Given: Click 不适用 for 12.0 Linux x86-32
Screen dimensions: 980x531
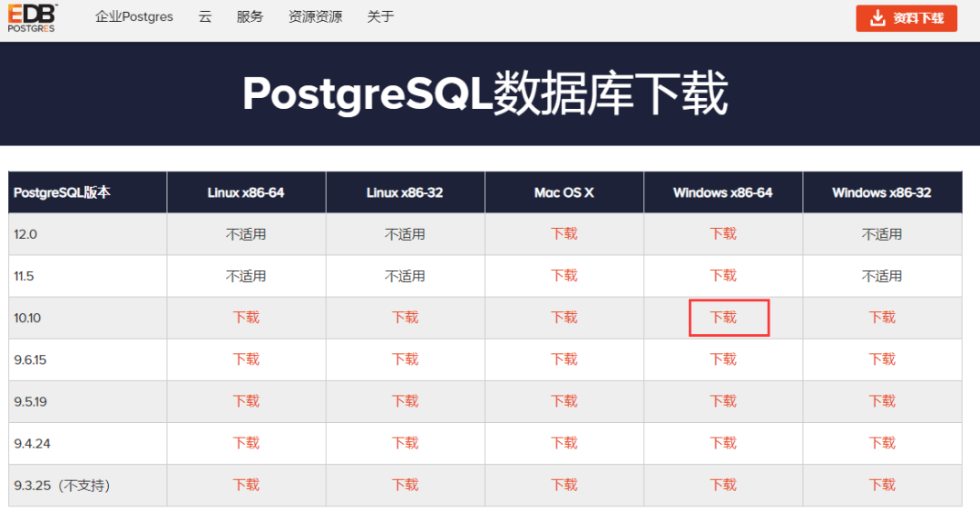Looking at the screenshot, I should pos(405,234).
